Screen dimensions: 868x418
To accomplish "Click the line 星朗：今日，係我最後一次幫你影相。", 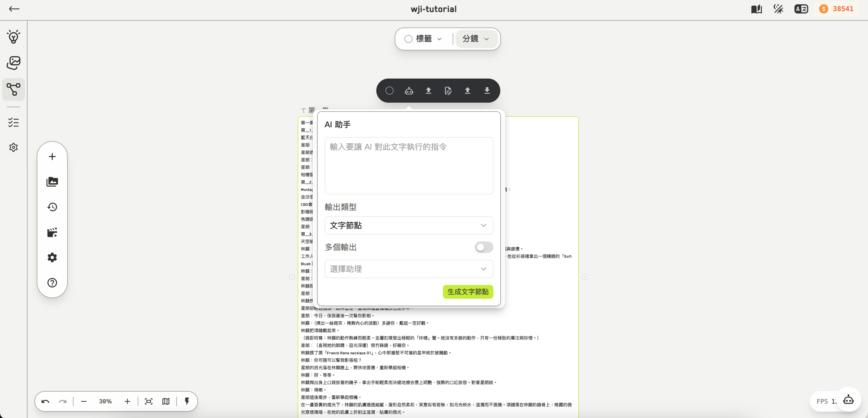I will point(337,316).
